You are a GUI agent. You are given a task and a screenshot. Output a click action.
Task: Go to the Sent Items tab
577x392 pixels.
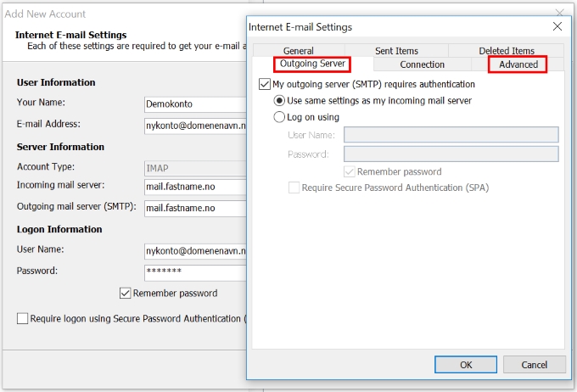click(x=396, y=50)
